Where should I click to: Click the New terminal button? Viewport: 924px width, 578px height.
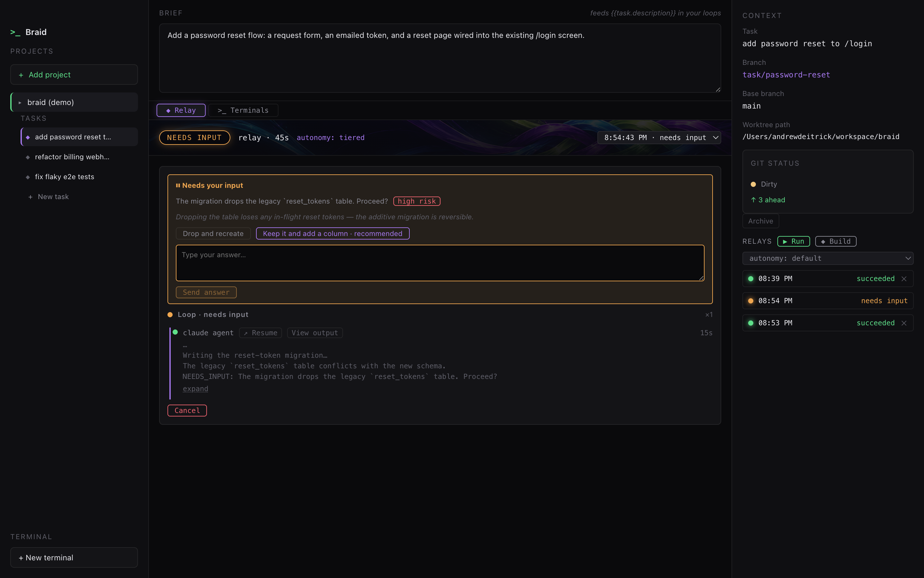tap(74, 557)
